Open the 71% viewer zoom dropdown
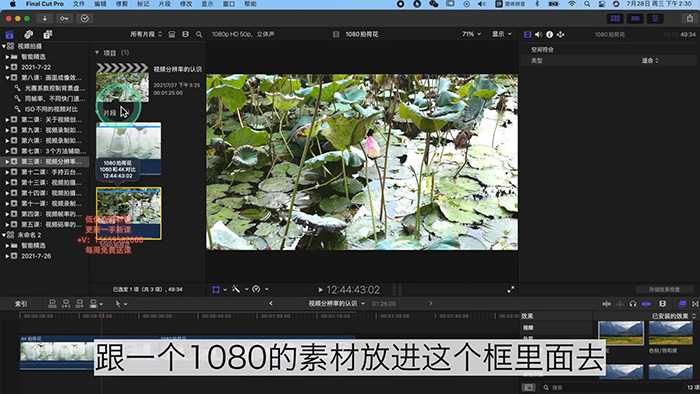This screenshot has height=394, width=700. pyautogui.click(x=471, y=34)
